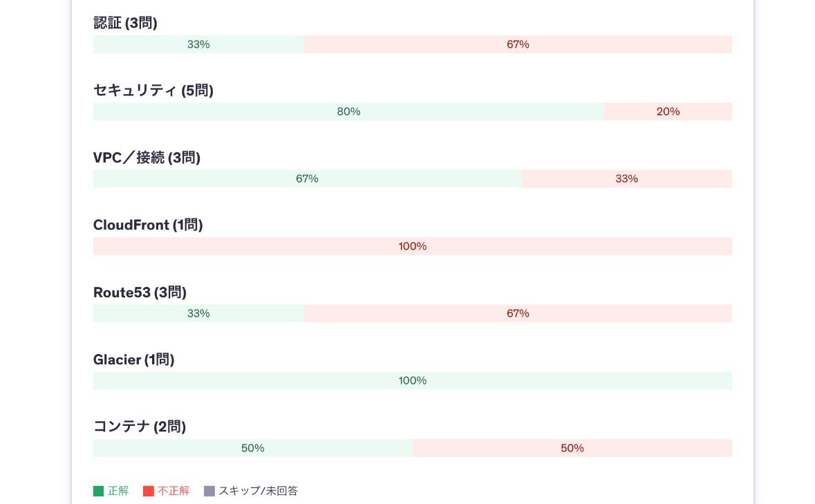Click the gray スキップ/未回答 legend swatch
The height and width of the screenshot is (504, 815).
click(209, 491)
